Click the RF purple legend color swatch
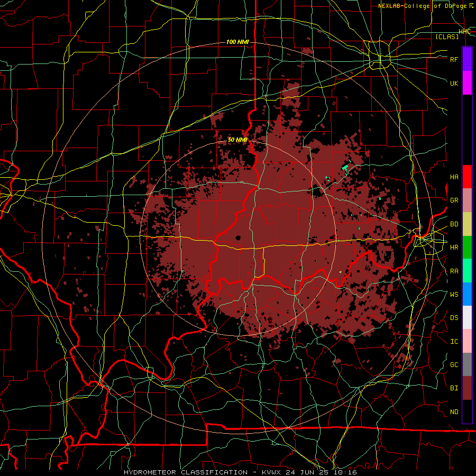 point(467,59)
